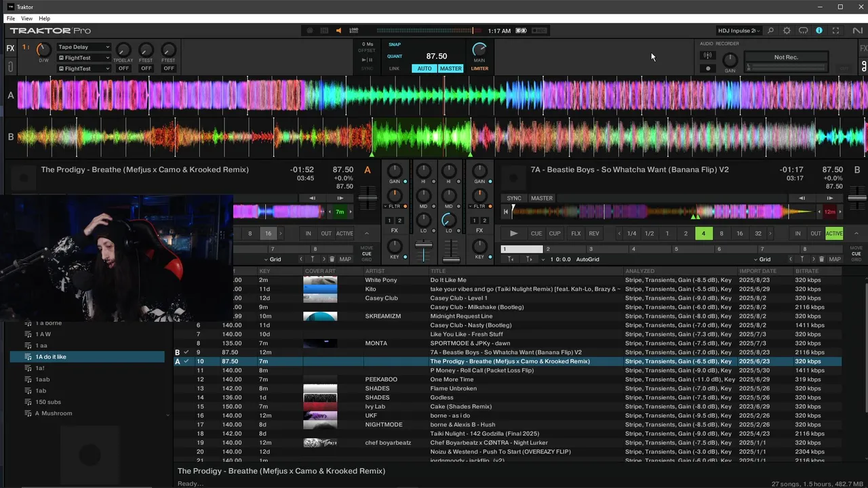868x488 pixels.
Task: Open the View menu
Action: click(27, 18)
